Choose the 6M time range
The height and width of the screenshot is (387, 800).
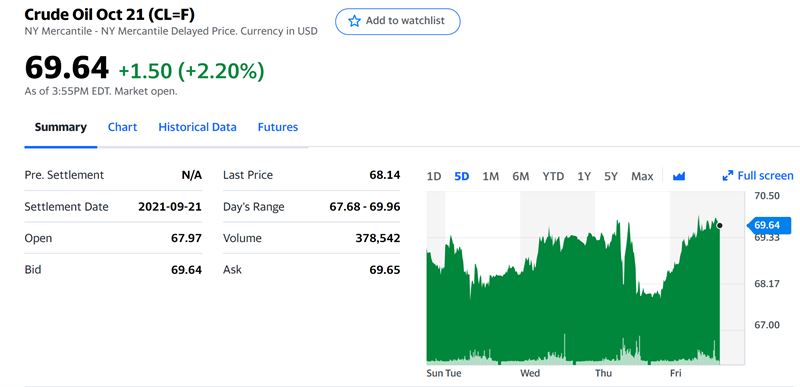pyautogui.click(x=520, y=176)
